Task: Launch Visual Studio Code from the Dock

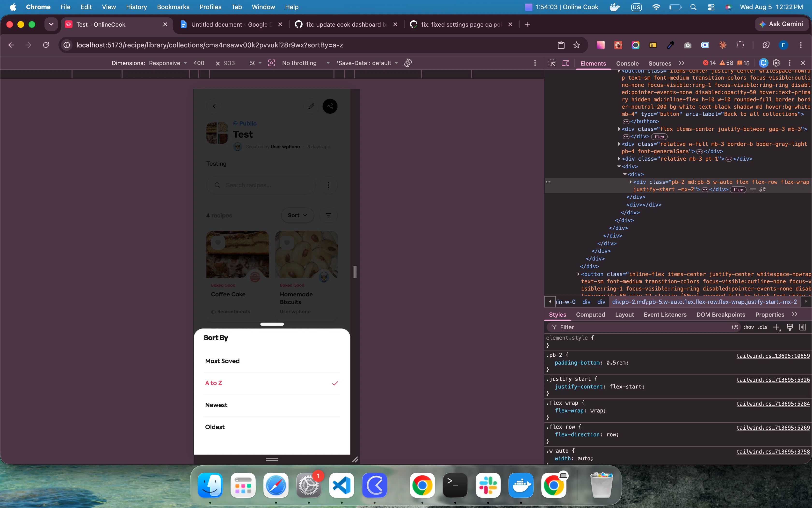Action: [x=341, y=486]
